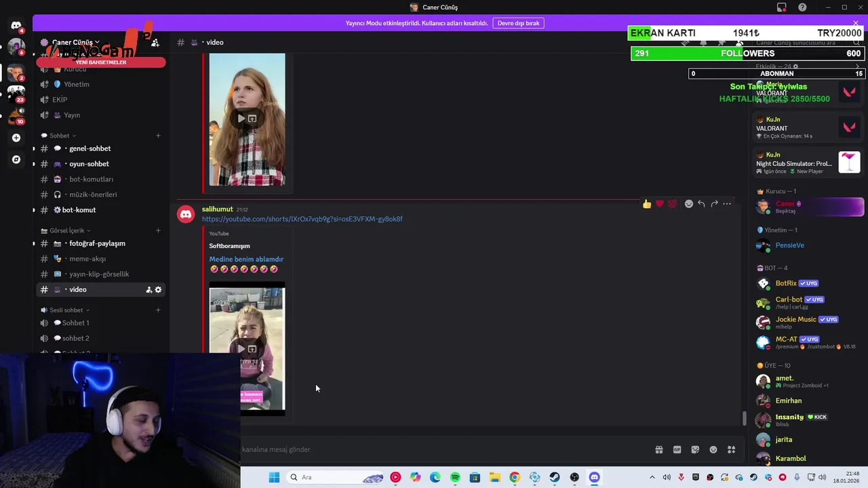Open salihumut's username profile
868x488 pixels.
click(217, 209)
